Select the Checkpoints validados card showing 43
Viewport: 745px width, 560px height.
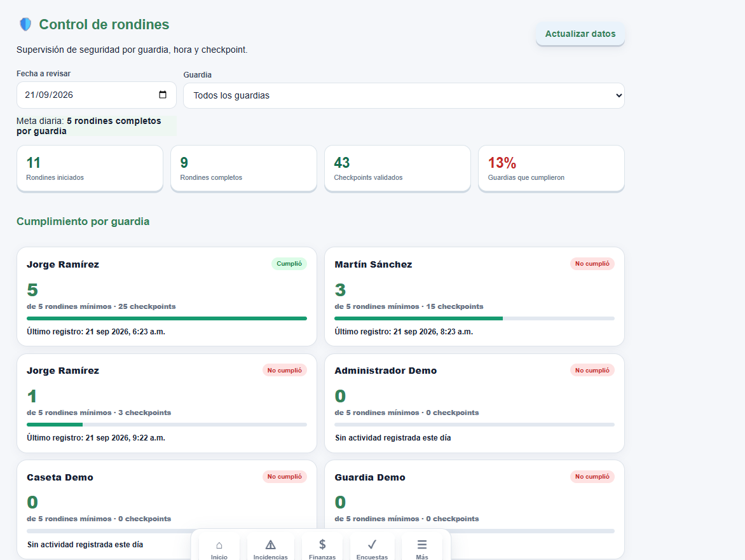tap(398, 168)
